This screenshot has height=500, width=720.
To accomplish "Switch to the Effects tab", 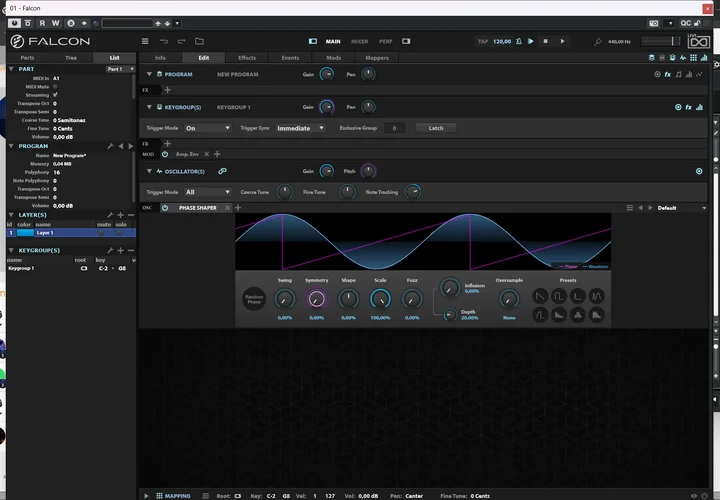I will coord(247,58).
